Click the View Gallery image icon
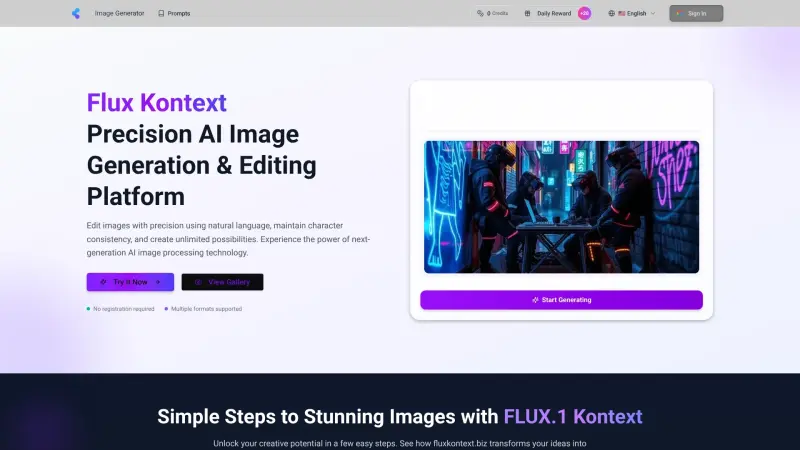Image resolution: width=800 pixels, height=450 pixels. pos(198,282)
